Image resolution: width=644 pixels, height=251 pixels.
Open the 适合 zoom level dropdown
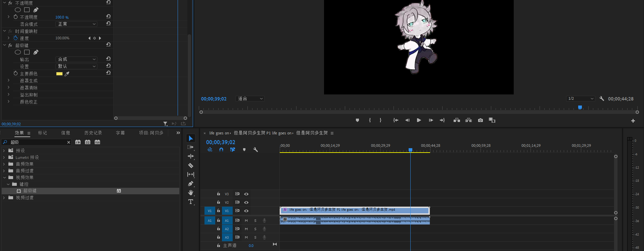click(x=250, y=98)
